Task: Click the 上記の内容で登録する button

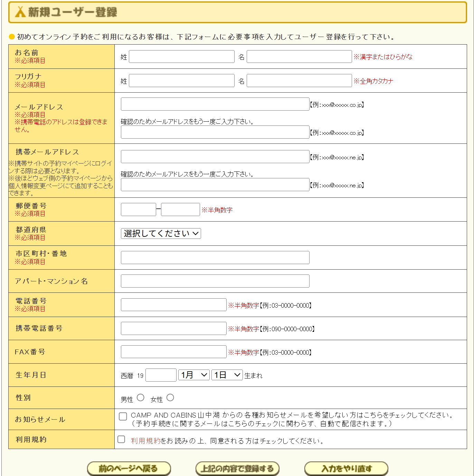Action: [x=237, y=469]
